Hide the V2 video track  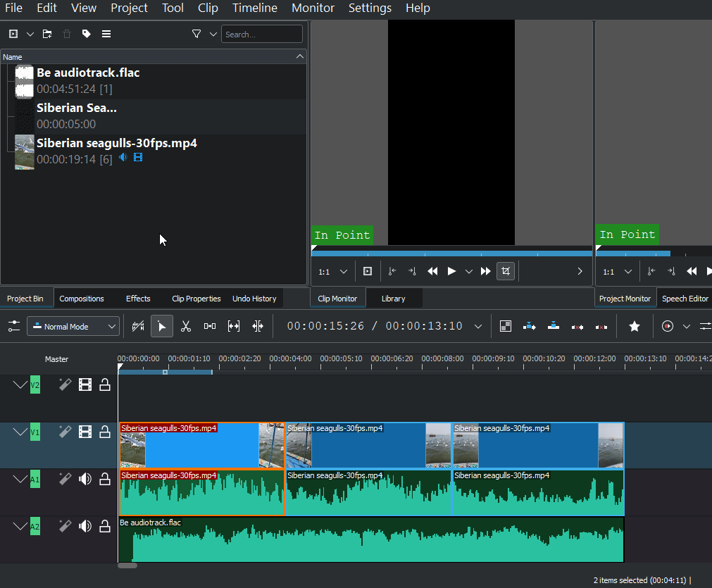click(85, 384)
